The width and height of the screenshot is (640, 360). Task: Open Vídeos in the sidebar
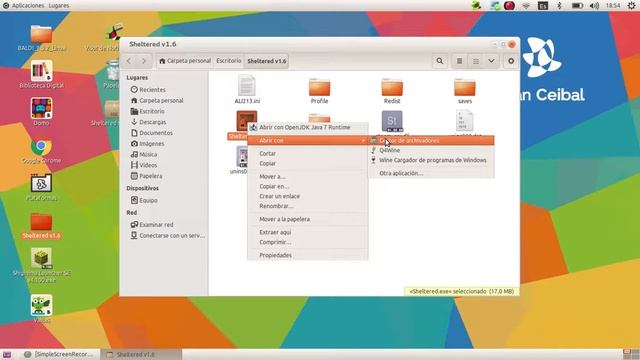click(148, 165)
